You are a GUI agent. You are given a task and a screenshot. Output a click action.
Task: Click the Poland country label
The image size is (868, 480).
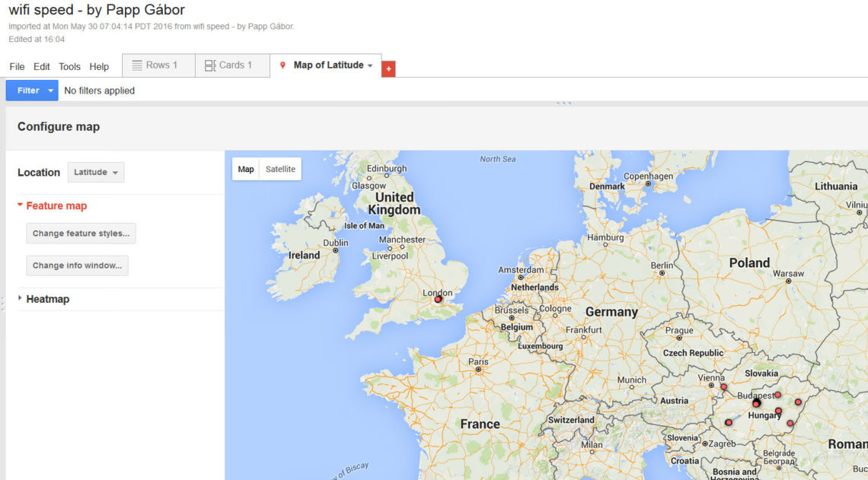pyautogui.click(x=749, y=262)
